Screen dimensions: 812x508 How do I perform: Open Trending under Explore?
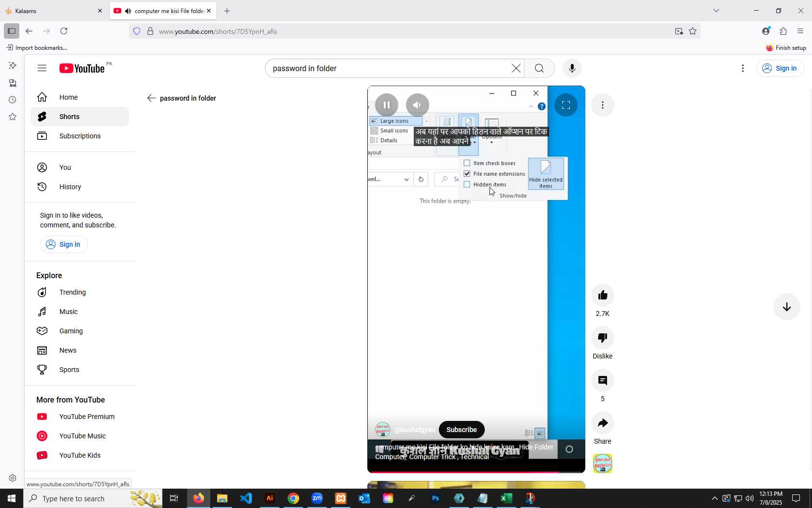tap(80, 292)
